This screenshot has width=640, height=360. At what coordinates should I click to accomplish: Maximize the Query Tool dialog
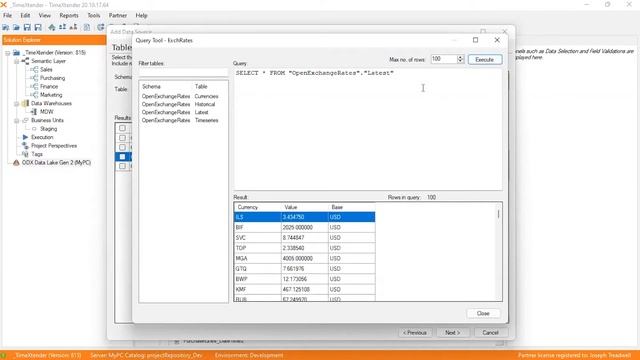(476, 40)
